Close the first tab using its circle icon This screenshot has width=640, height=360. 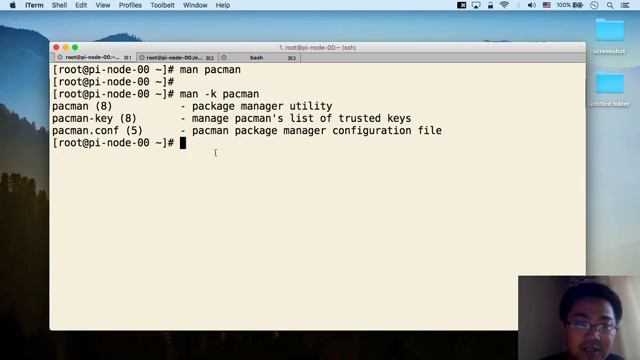pos(60,58)
